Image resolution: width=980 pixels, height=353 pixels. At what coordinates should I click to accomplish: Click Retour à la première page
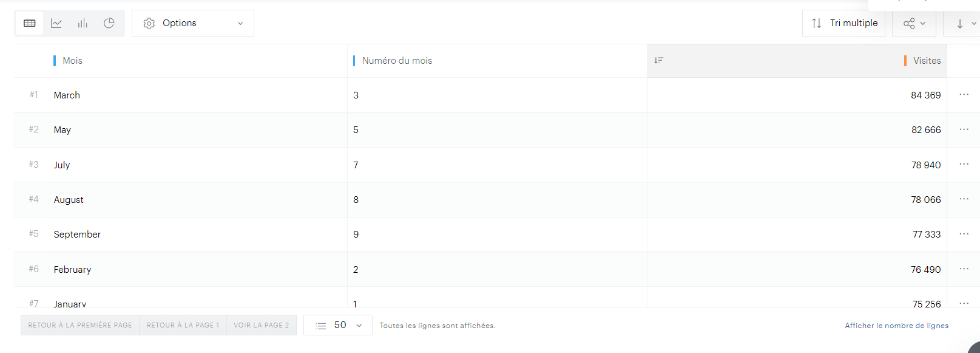pos(80,326)
